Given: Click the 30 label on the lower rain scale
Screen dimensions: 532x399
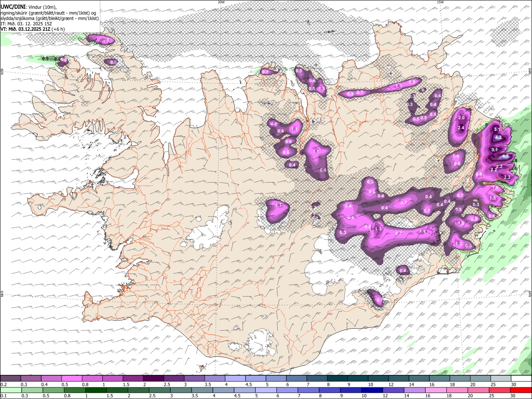Looking at the screenshot, I should coord(514,396).
